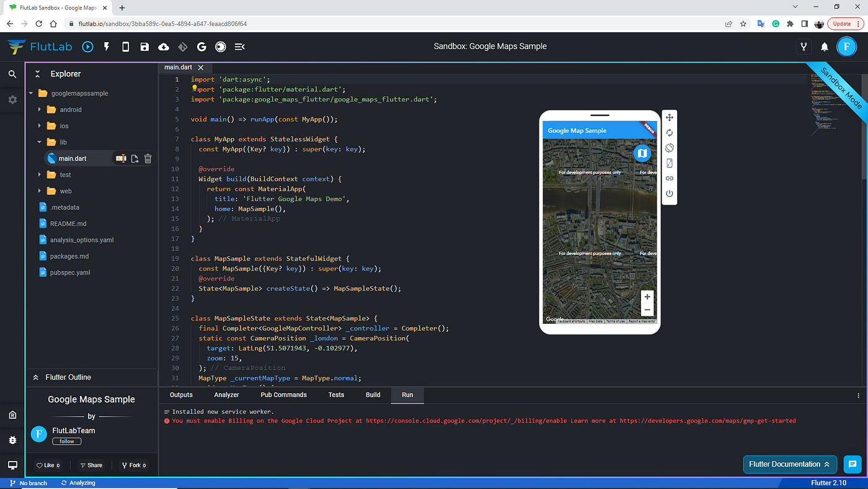Expand the android folder
Screen dimensions: 868x489
pyautogui.click(x=39, y=109)
